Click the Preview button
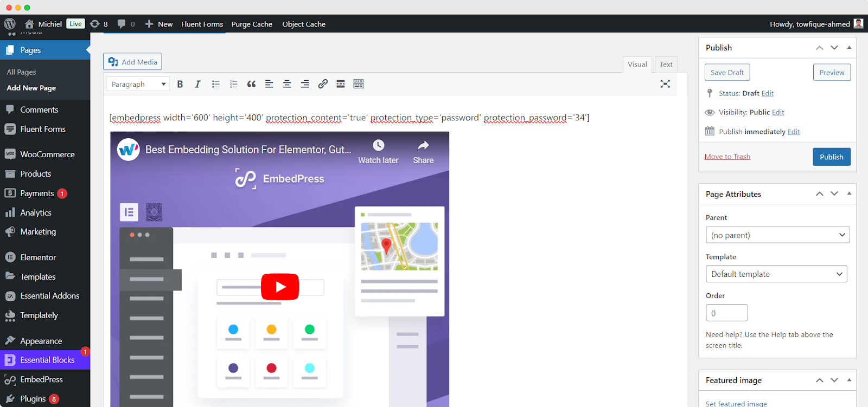Viewport: 868px width, 407px height. point(832,72)
